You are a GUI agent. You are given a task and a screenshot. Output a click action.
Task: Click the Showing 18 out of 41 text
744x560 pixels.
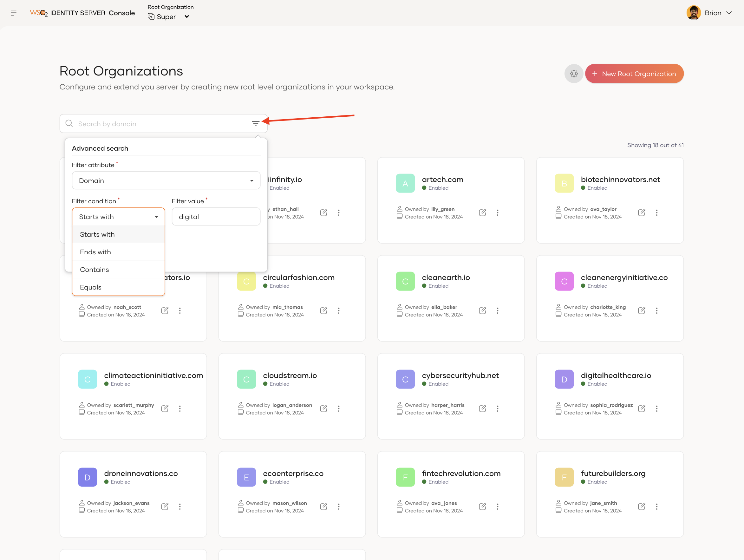(x=655, y=145)
